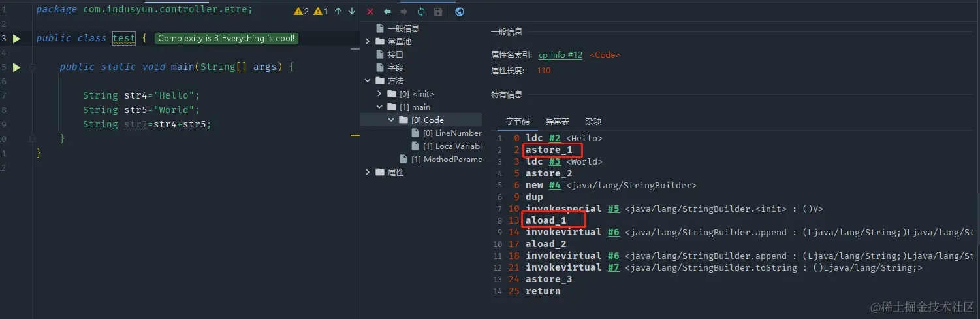The width and height of the screenshot is (980, 319).
Task: Click the <Code> attribute name text
Action: click(605, 55)
